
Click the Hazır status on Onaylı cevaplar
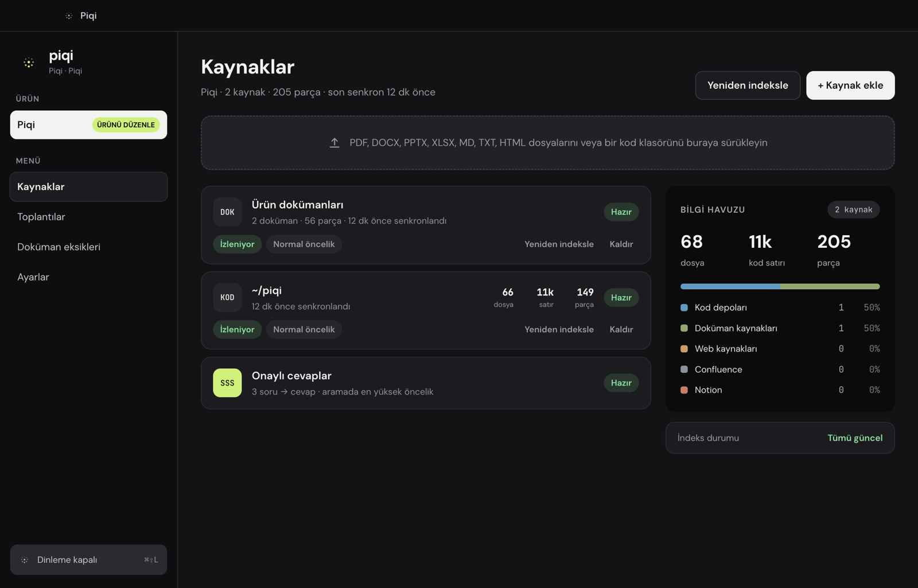[x=621, y=383]
